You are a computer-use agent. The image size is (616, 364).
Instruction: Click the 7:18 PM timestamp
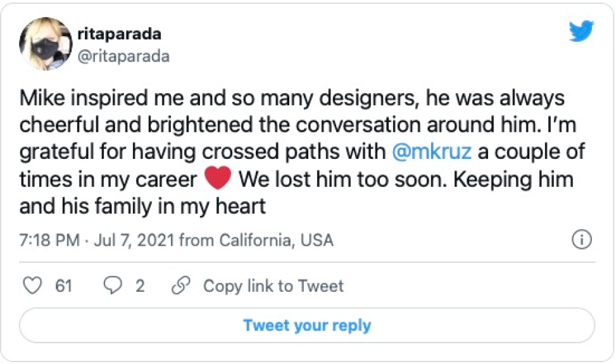pos(49,241)
